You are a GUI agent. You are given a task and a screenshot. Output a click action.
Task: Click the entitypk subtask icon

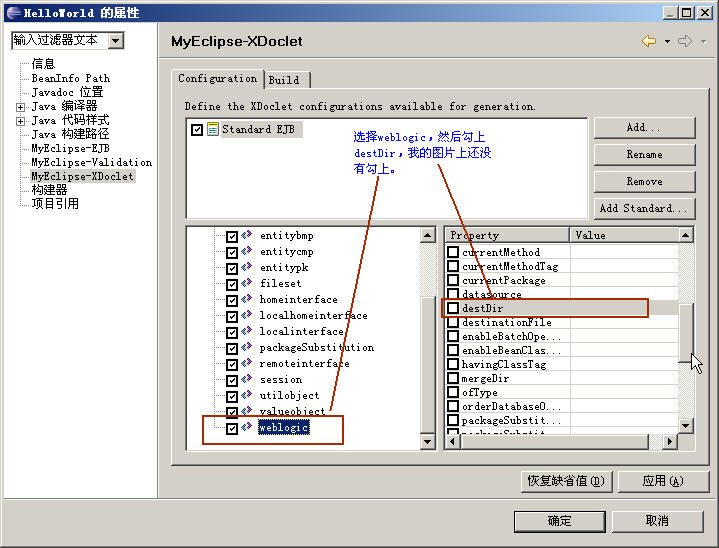tap(247, 267)
